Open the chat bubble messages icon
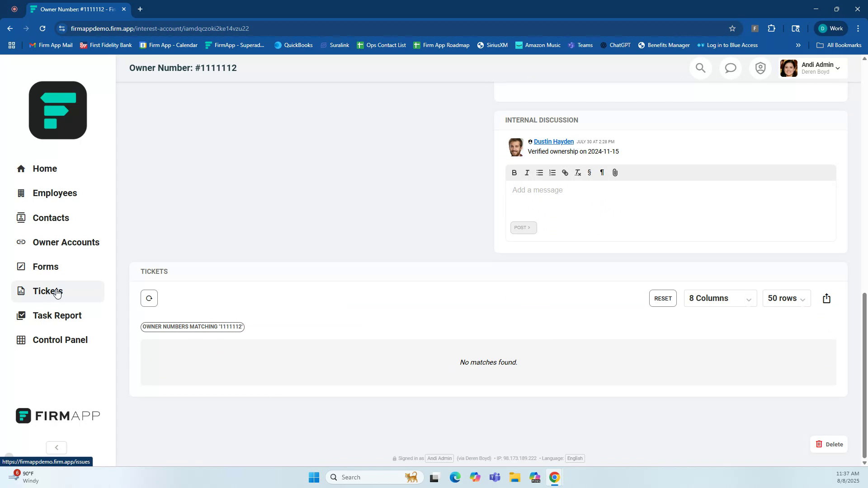Screen dimensions: 868x488 click(x=730, y=68)
